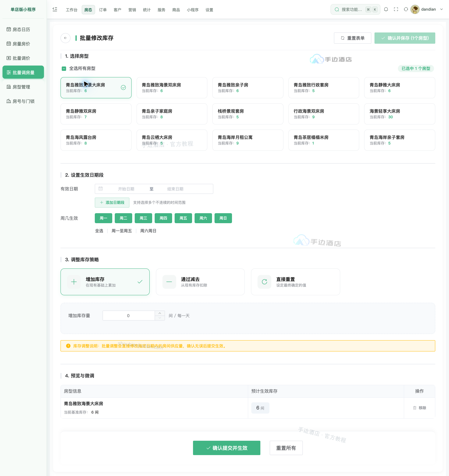Open 批量调价 in sidebar
This screenshot has height=476, width=449.
[23, 58]
